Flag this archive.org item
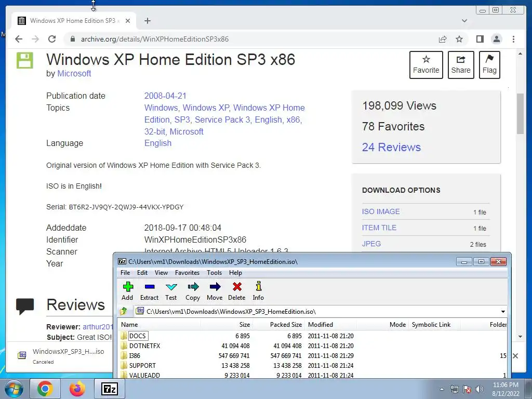The height and width of the screenshot is (399, 532). tap(489, 65)
